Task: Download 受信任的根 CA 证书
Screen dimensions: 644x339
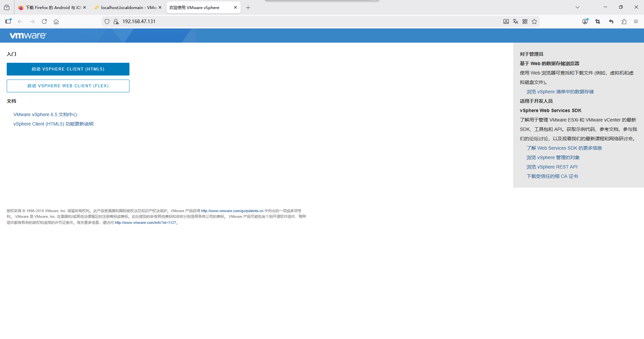Action: pyautogui.click(x=552, y=176)
